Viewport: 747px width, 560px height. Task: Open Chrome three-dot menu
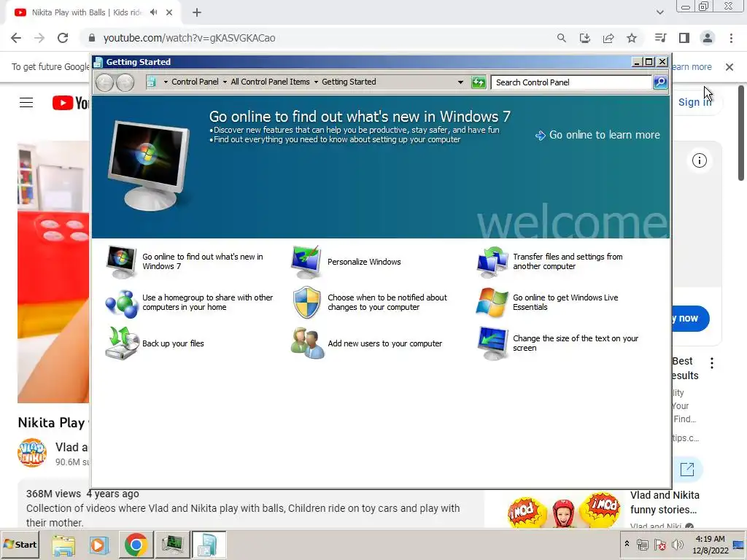click(731, 38)
